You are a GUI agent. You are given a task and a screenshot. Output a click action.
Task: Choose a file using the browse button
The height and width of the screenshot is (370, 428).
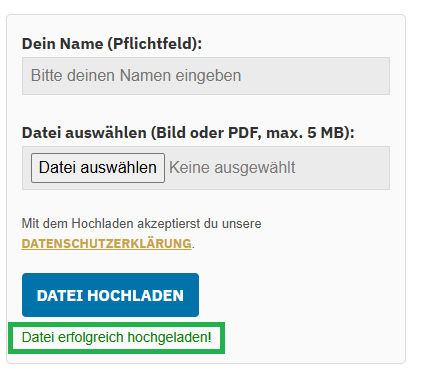pos(98,168)
